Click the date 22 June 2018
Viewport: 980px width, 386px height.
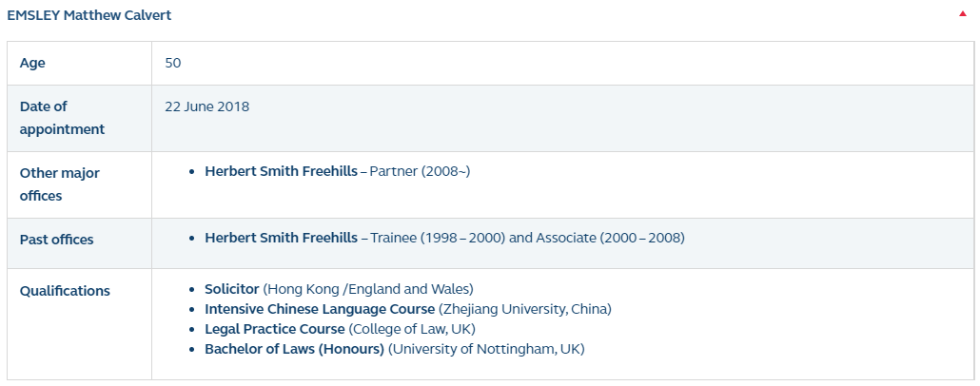tap(206, 106)
